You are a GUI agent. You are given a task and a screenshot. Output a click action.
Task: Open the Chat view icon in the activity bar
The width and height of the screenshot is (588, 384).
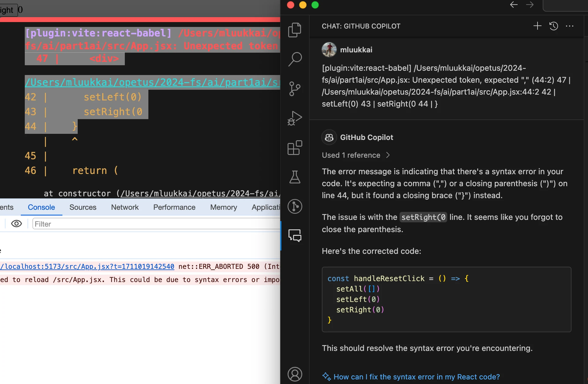pyautogui.click(x=295, y=235)
